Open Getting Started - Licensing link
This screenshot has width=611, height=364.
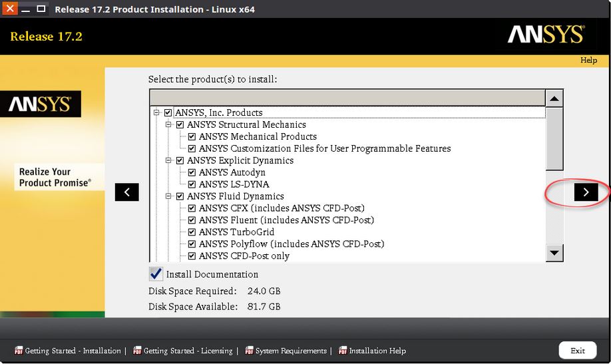point(188,351)
